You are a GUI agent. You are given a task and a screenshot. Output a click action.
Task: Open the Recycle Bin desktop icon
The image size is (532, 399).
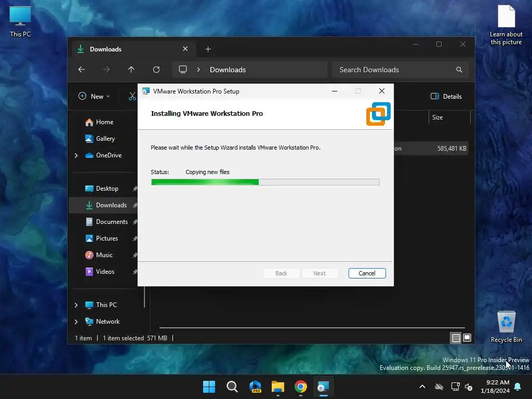tap(506, 327)
